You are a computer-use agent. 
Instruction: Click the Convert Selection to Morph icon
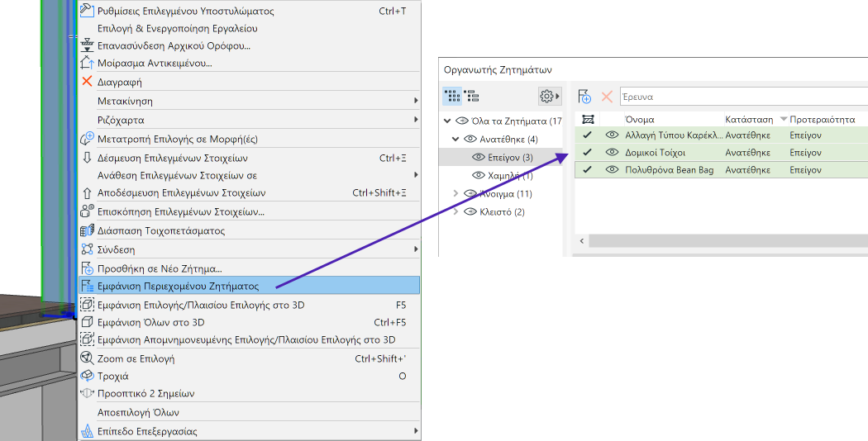87,139
